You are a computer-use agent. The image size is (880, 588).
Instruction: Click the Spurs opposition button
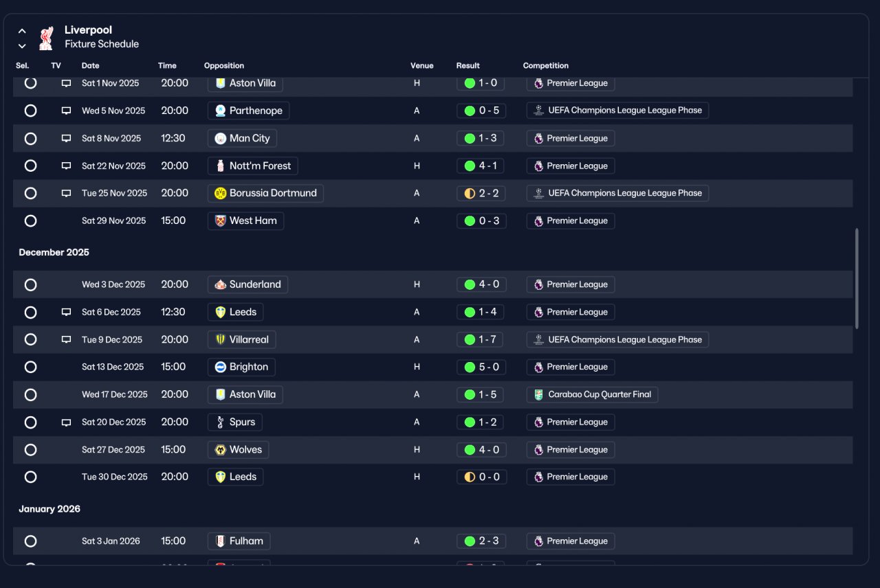[235, 422]
